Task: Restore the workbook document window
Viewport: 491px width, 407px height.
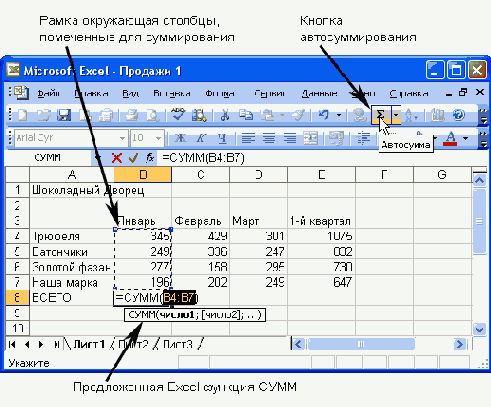Action: point(463,92)
